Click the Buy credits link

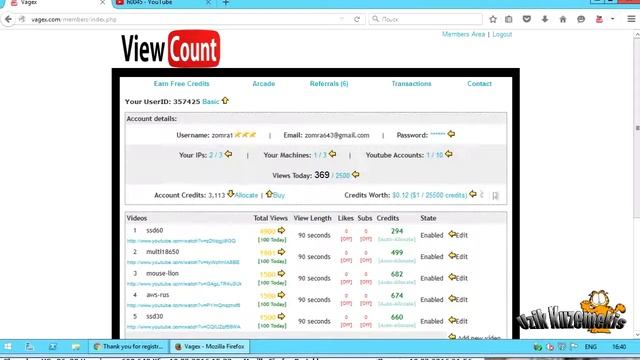pos(279,195)
